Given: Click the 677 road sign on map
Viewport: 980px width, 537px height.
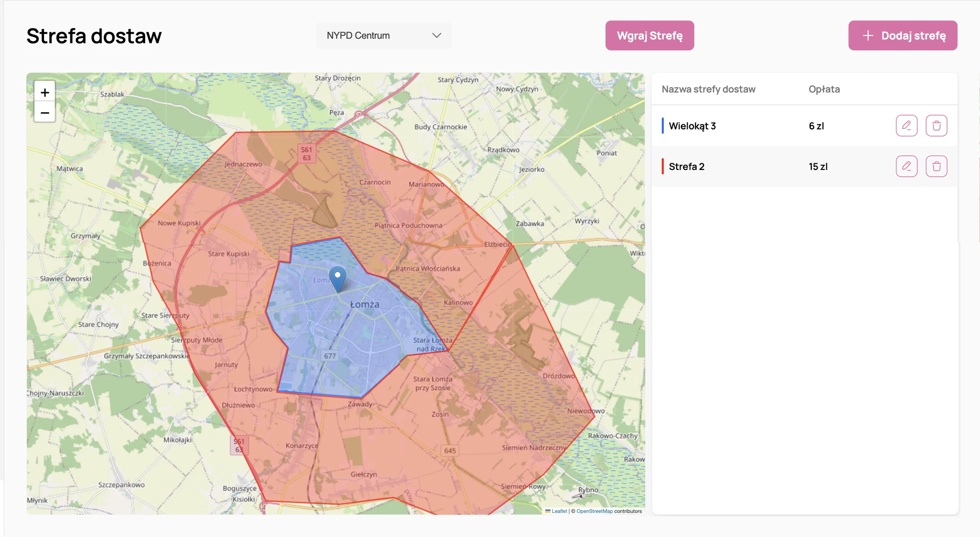Looking at the screenshot, I should click(x=330, y=356).
